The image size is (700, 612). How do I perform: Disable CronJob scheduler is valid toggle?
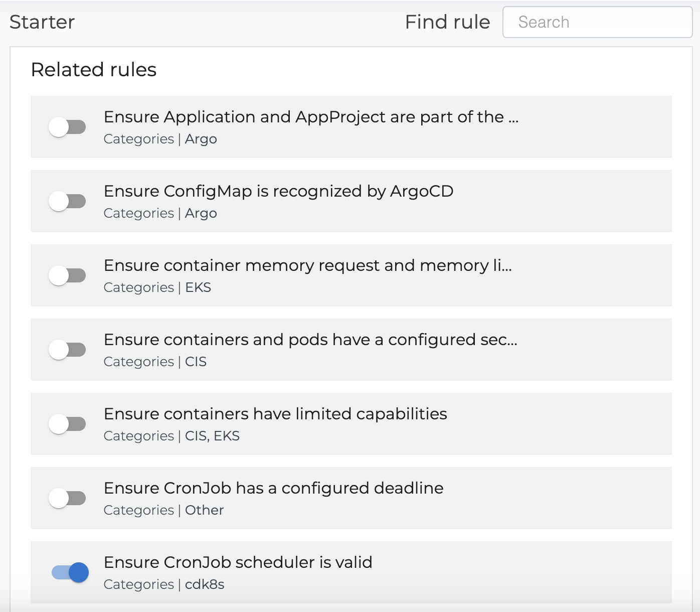tap(70, 572)
